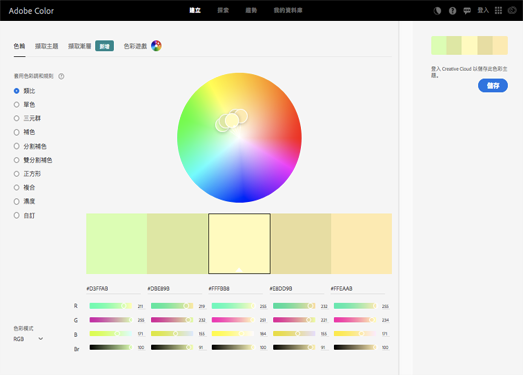Edit the #FFEAAB hex field

(x=358, y=289)
